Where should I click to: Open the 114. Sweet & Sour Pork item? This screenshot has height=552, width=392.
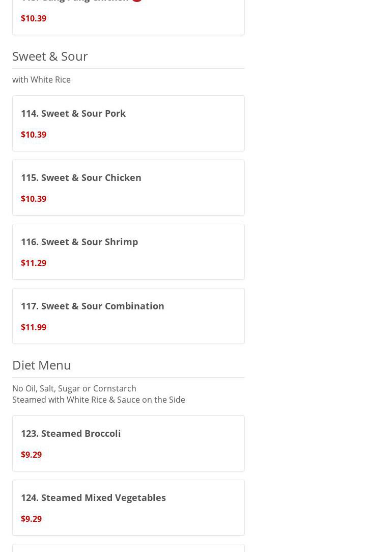click(73, 113)
